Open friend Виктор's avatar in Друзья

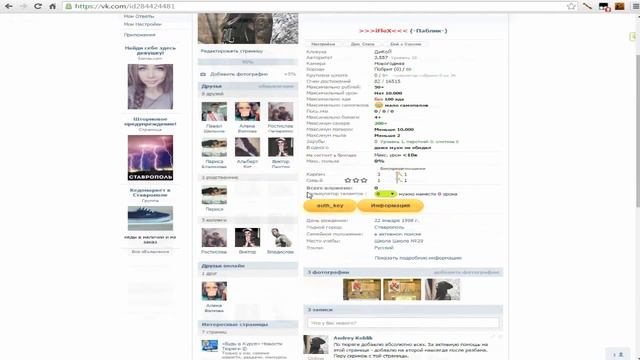(x=280, y=147)
